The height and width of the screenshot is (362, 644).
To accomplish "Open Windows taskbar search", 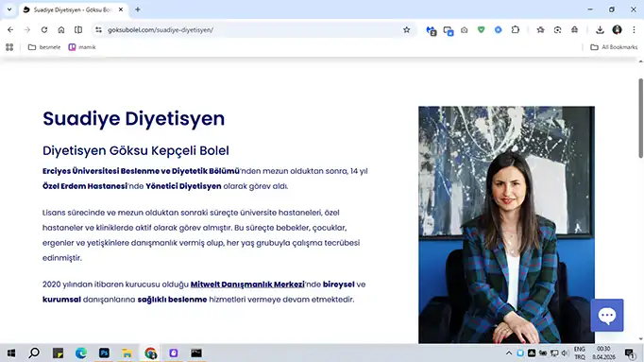I will pos(35,353).
